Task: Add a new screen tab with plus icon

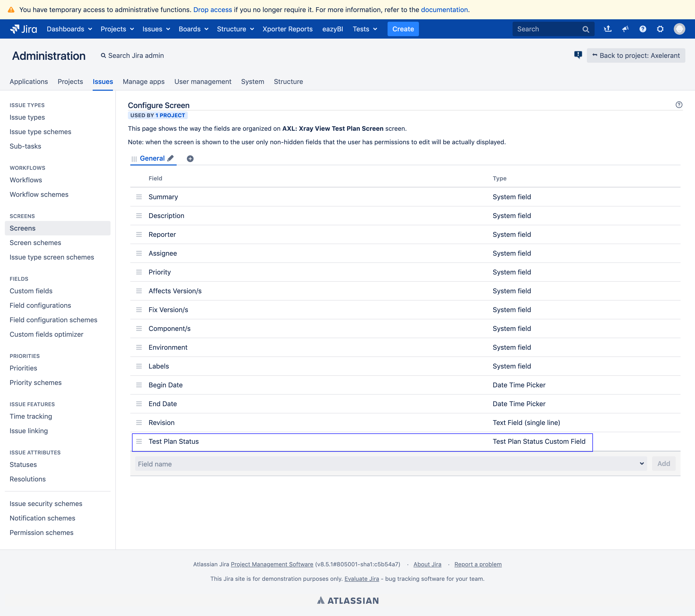Action: [x=190, y=158]
